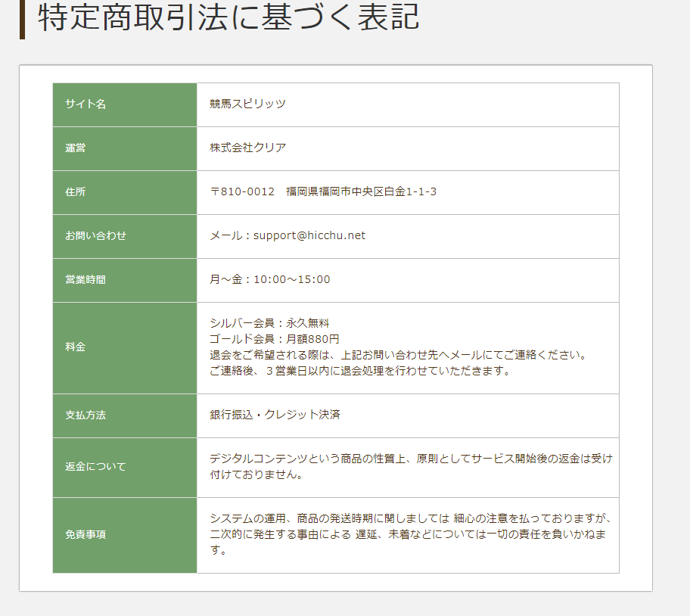Click payment text 銀行振込・クレジット決済
Image resolution: width=690 pixels, height=616 pixels.
tap(275, 415)
